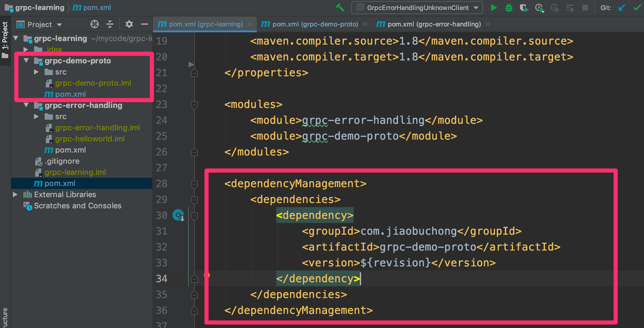Viewport: 644px width, 328px height.
Task: Run with Coverage shield icon
Action: (524, 8)
